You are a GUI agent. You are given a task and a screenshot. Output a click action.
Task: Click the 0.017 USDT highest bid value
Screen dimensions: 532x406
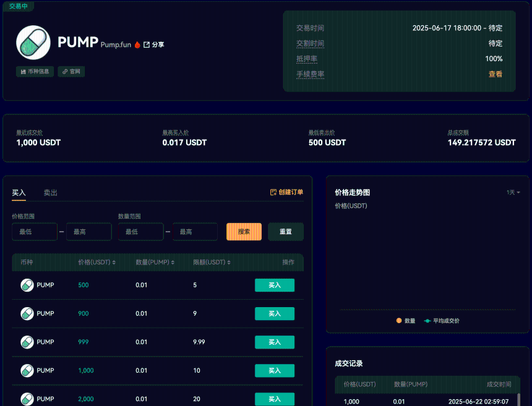coord(184,143)
